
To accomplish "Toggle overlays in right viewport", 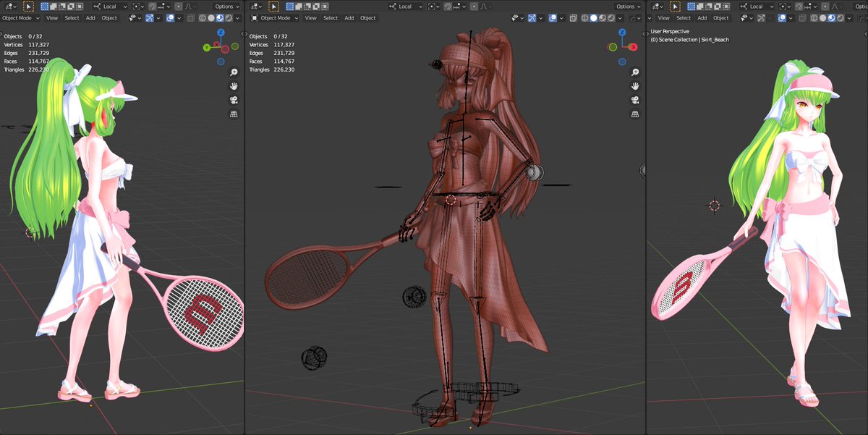I will pyautogui.click(x=782, y=18).
